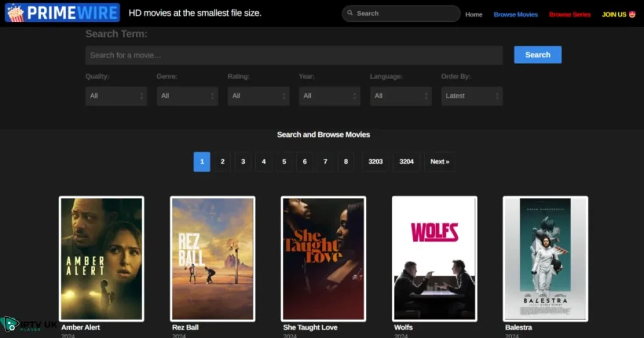Click the Balestra title link
Image resolution: width=644 pixels, height=338 pixels.
518,327
